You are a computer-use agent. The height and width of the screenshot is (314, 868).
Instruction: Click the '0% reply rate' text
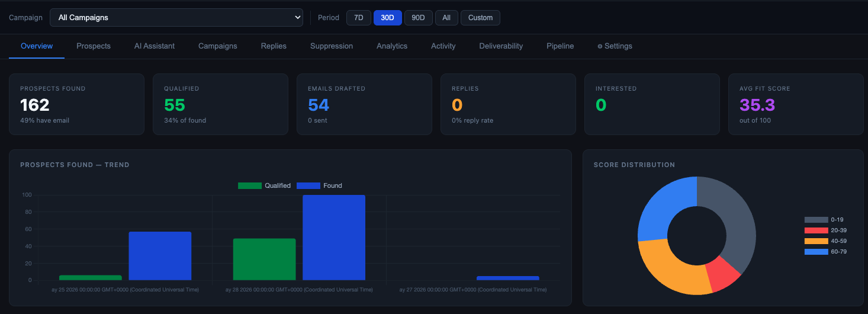(x=472, y=120)
